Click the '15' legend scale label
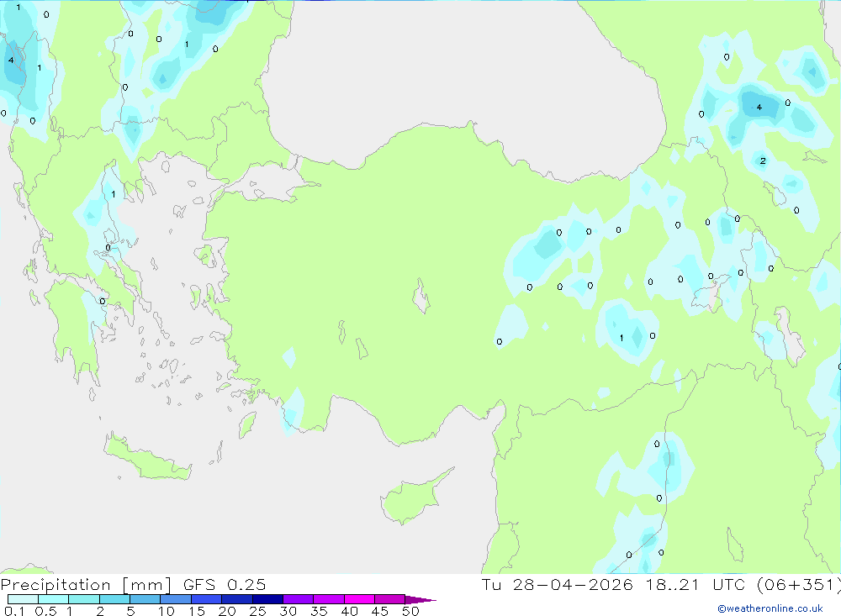 click(x=197, y=611)
